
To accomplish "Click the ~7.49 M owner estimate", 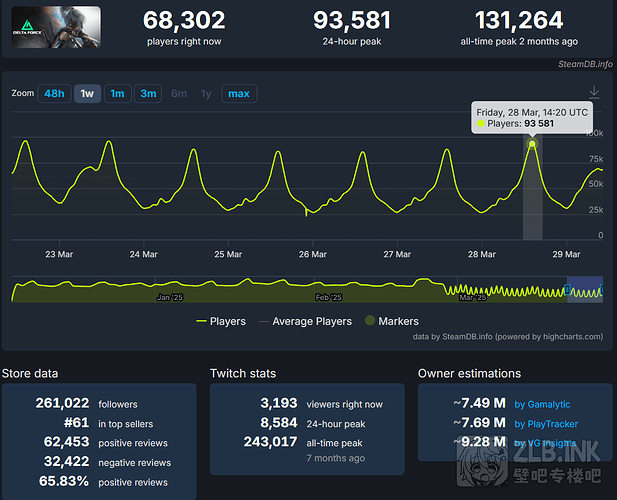I will coord(479,403).
